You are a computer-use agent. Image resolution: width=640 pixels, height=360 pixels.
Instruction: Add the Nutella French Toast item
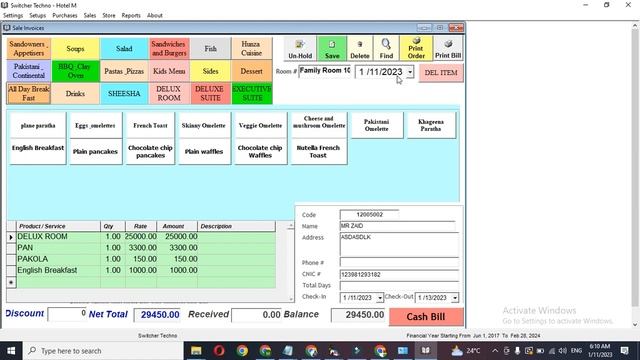coord(318,151)
